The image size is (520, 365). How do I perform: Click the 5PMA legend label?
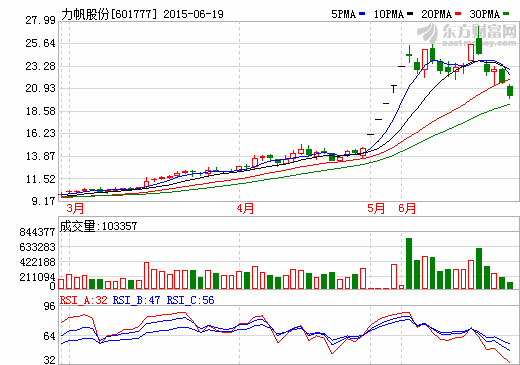click(x=343, y=14)
